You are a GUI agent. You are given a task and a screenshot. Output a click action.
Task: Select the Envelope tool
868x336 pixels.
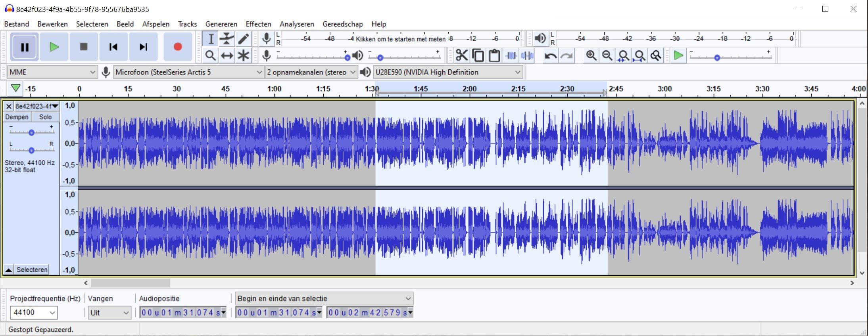tap(227, 39)
